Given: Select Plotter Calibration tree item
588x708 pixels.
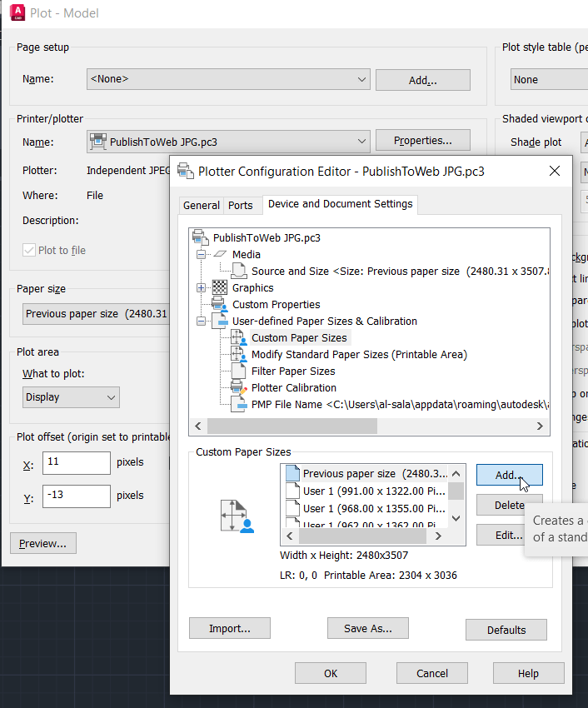Looking at the screenshot, I should (293, 388).
